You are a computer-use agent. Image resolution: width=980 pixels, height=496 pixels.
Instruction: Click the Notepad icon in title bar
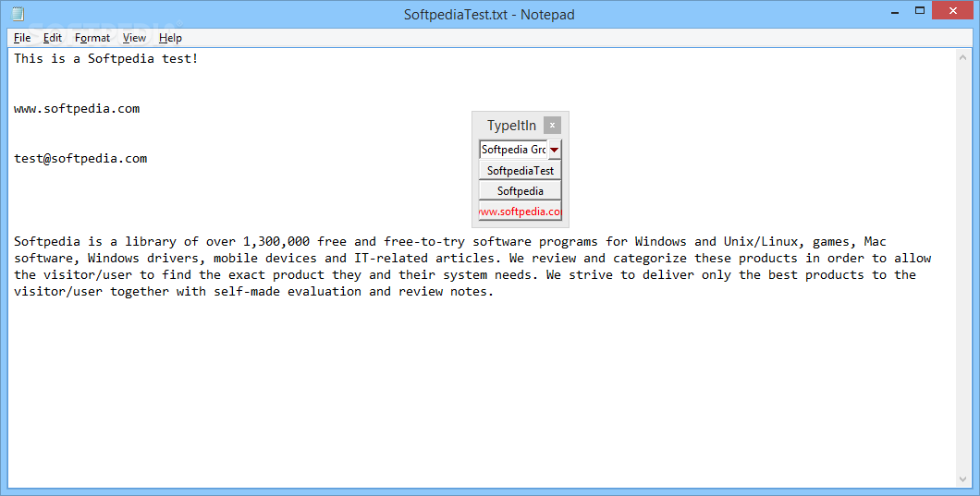18,14
